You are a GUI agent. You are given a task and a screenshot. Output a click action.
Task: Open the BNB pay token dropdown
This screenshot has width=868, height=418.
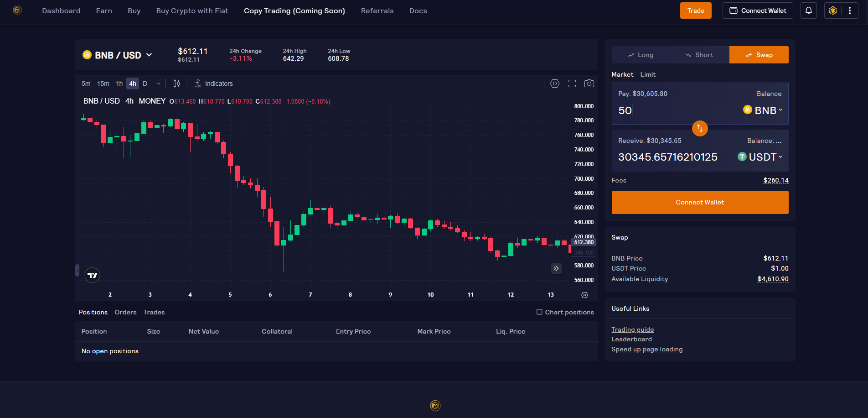763,110
